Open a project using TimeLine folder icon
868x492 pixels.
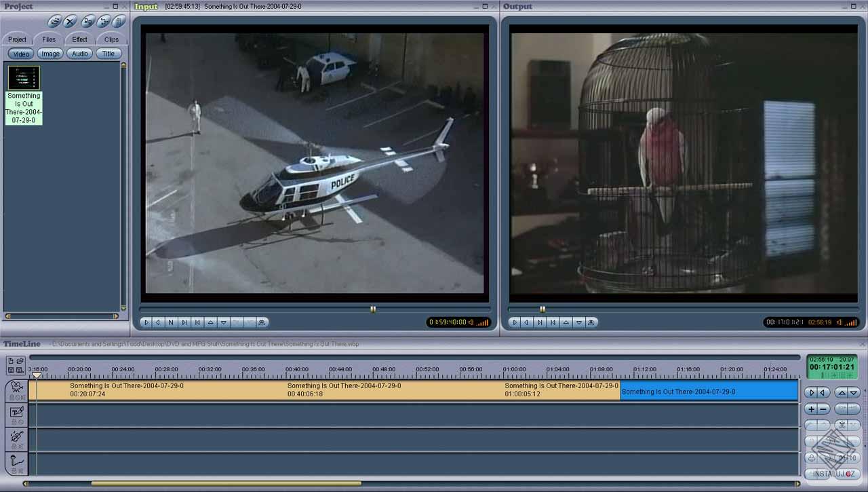[x=20, y=361]
